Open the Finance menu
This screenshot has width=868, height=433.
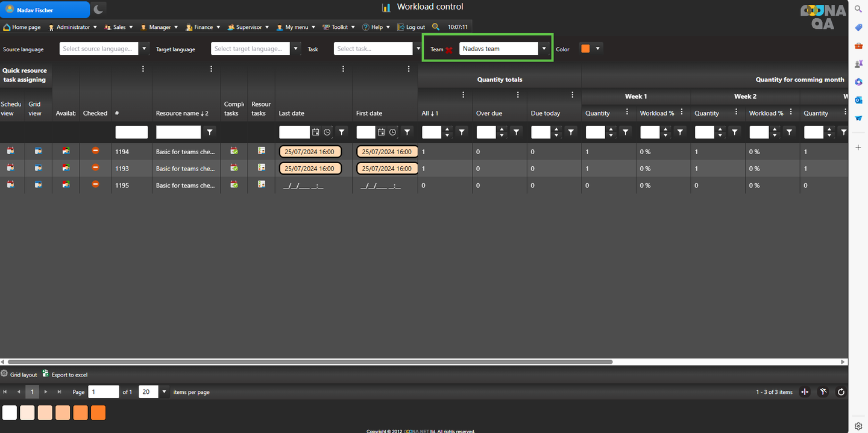[x=203, y=27]
